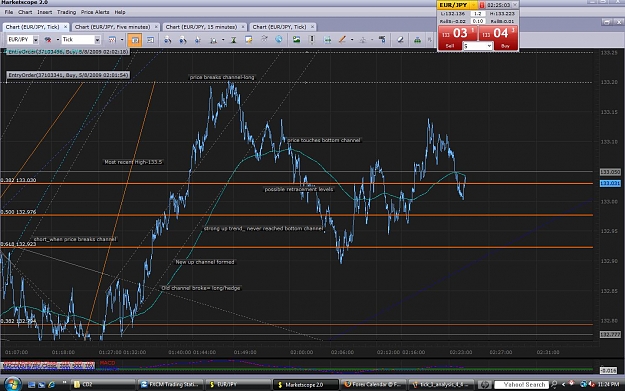Viewport: 625px width, 391px height.
Task: Click the 0.500 132.976 Fibonacci level label
Action: coord(18,212)
